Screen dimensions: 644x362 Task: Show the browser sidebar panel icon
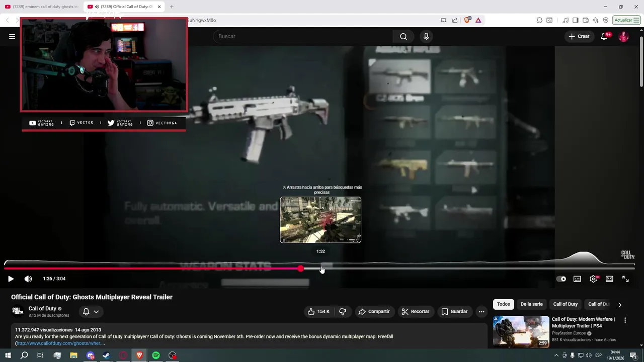(x=576, y=20)
